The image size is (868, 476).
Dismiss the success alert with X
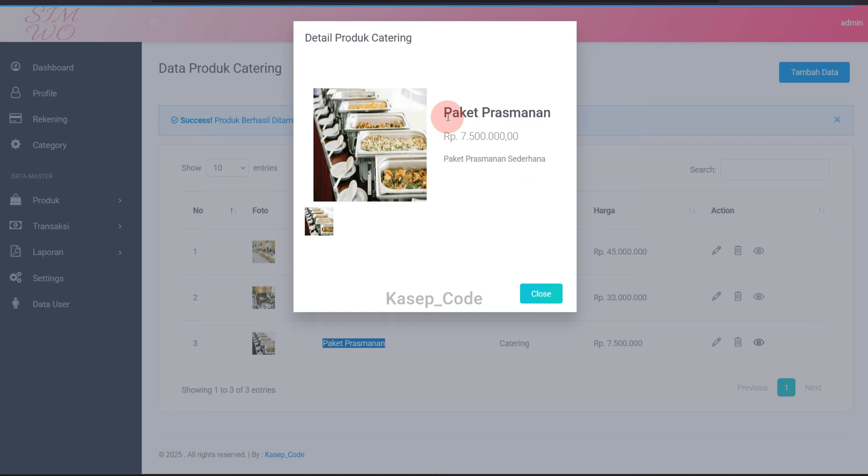tap(837, 120)
